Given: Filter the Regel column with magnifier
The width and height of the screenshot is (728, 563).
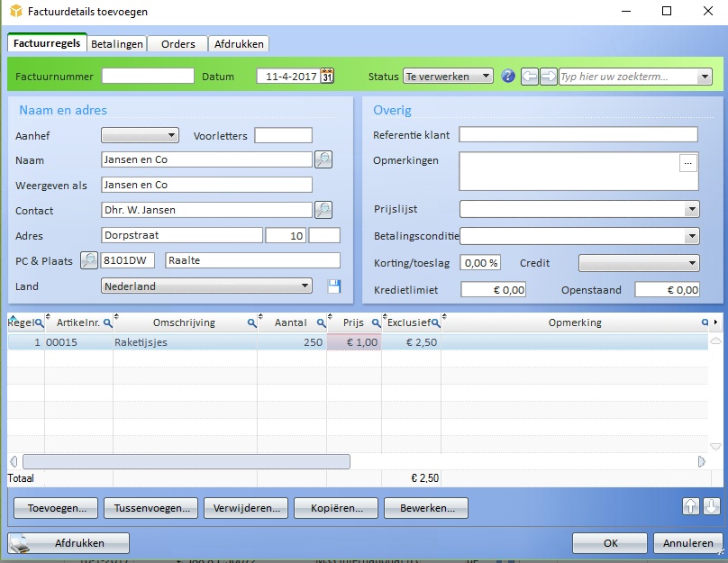Looking at the screenshot, I should coord(39,322).
